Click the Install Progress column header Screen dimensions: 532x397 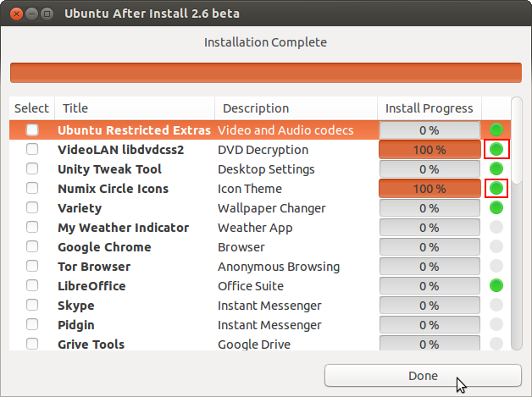click(x=429, y=108)
